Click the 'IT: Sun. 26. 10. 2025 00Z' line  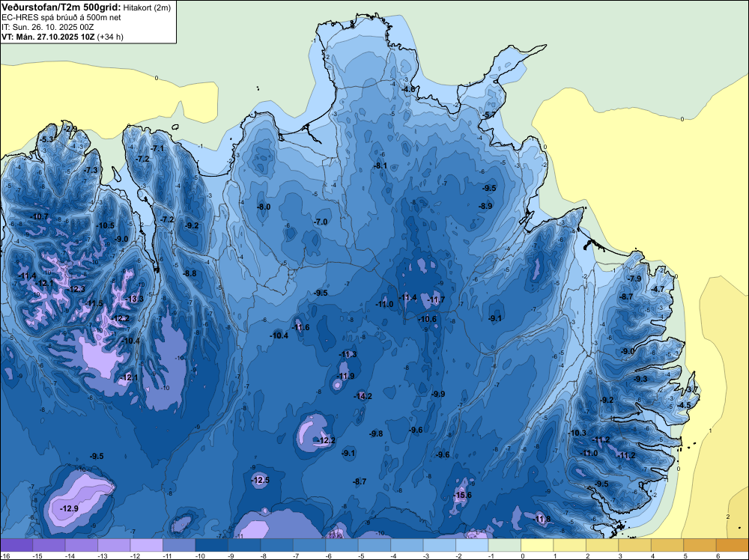pos(48,27)
